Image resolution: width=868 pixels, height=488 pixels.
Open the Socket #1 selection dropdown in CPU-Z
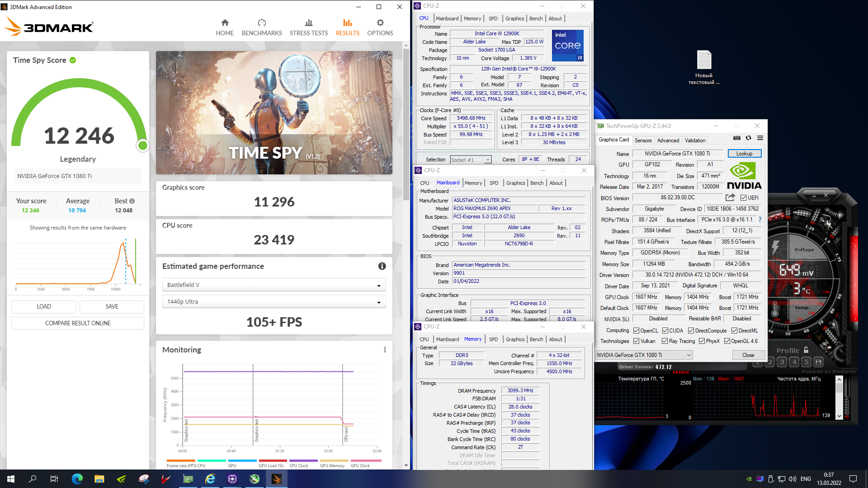(471, 160)
